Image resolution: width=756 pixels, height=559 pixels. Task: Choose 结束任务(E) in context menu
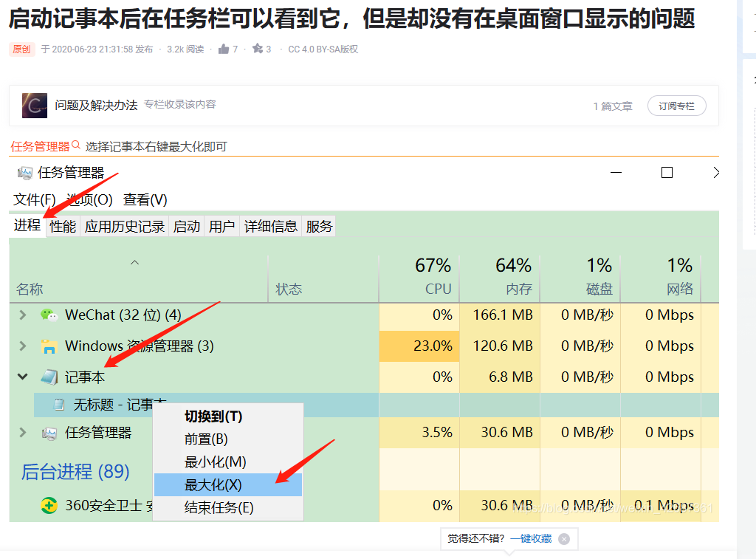[x=228, y=507]
